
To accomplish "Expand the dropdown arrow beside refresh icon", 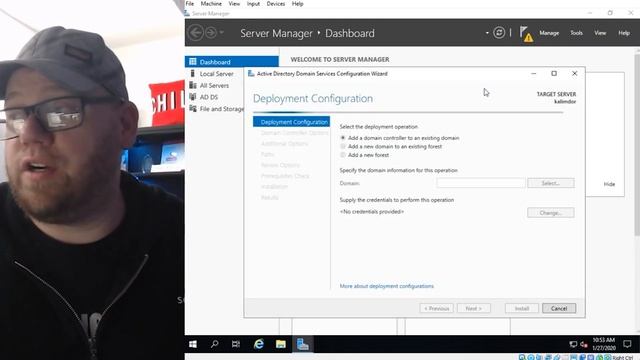I will [487, 33].
